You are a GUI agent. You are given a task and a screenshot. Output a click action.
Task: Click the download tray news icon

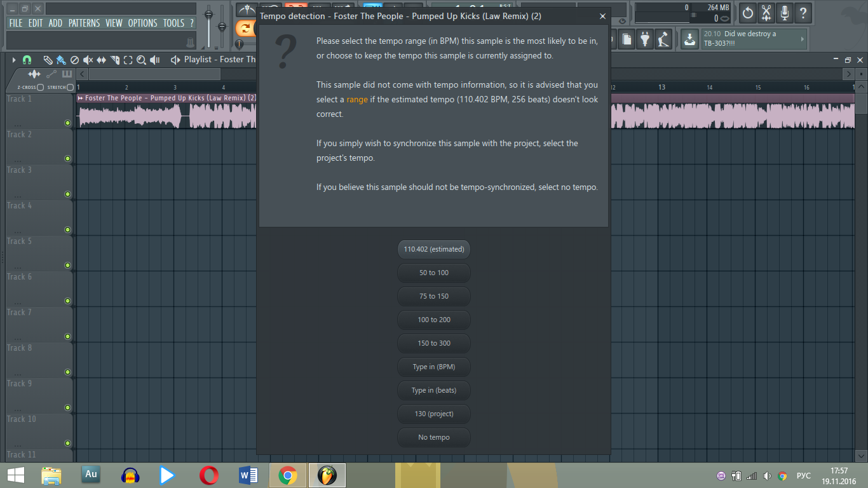point(689,39)
